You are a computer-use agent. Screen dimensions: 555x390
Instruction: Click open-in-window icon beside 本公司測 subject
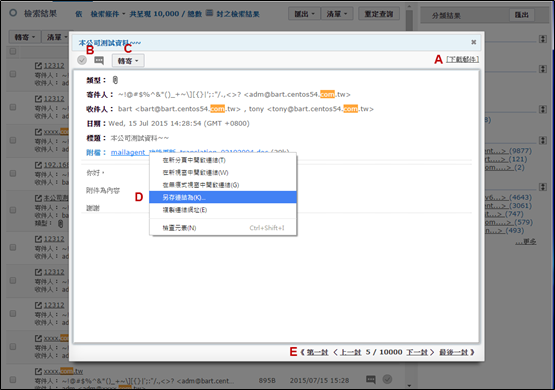(38, 198)
